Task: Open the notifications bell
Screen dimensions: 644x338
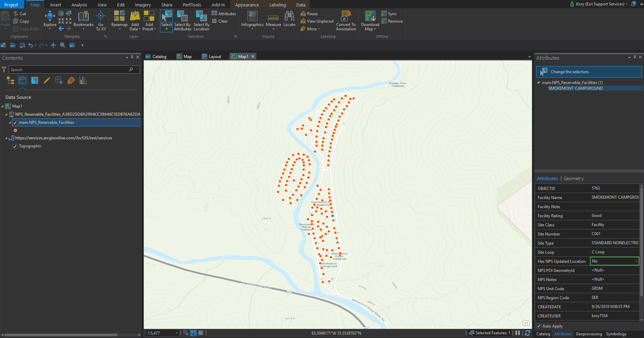Action: 634,4
